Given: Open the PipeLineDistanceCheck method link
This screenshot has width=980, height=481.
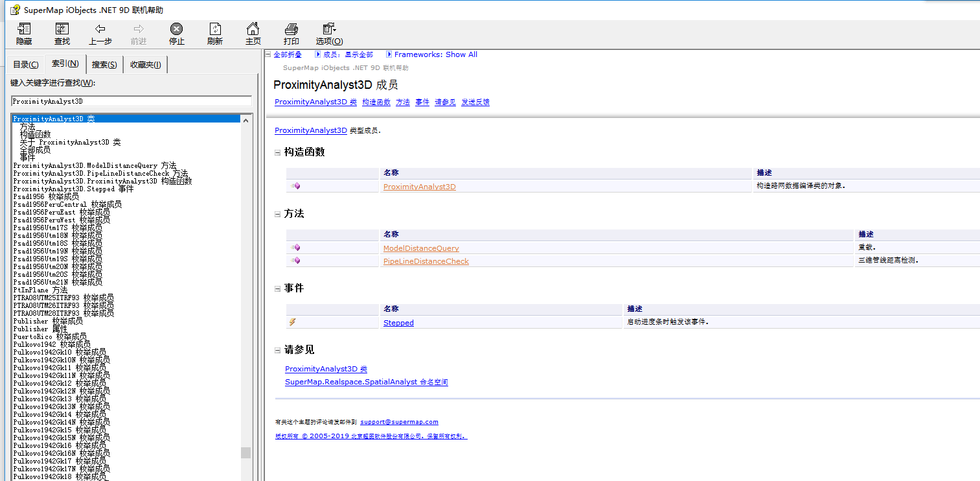Looking at the screenshot, I should 426,261.
